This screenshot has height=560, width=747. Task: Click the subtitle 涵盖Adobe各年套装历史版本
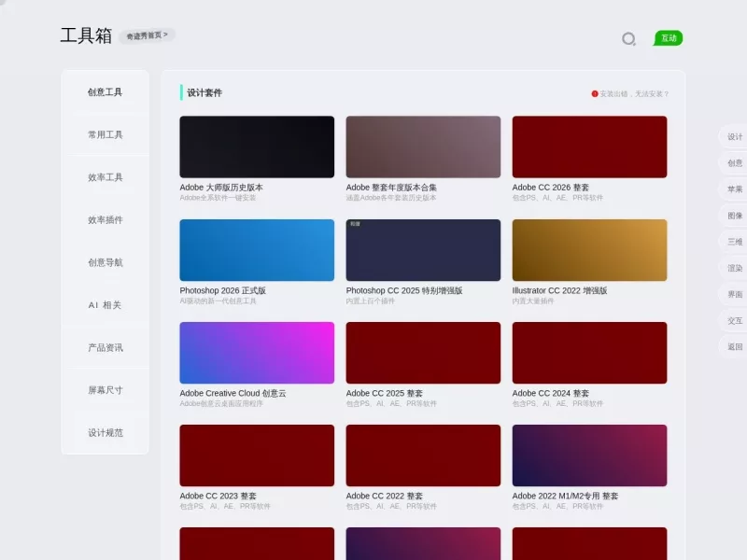(390, 198)
